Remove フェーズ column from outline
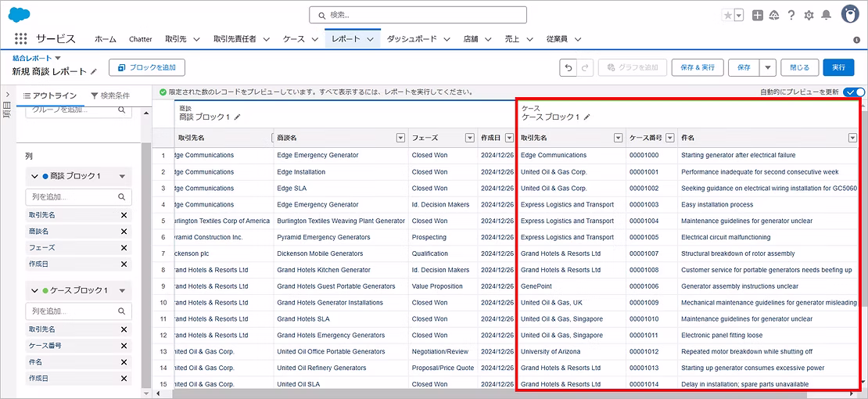Image resolution: width=868 pixels, height=399 pixels. click(x=124, y=248)
